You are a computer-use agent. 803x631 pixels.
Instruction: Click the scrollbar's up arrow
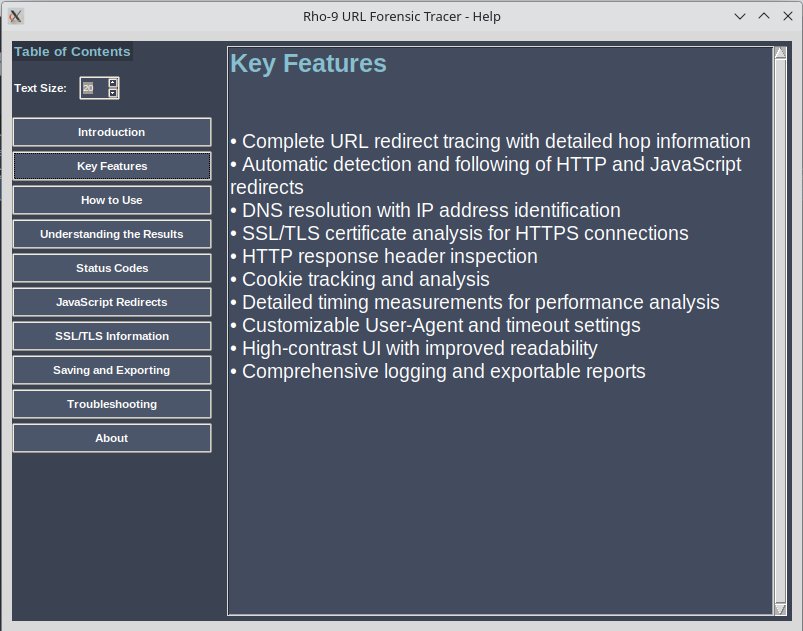coord(782,50)
